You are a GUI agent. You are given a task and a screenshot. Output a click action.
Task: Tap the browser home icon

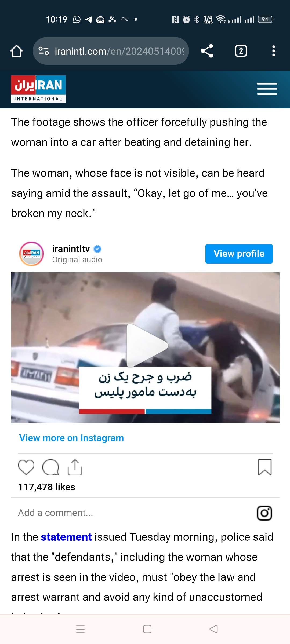tap(16, 51)
